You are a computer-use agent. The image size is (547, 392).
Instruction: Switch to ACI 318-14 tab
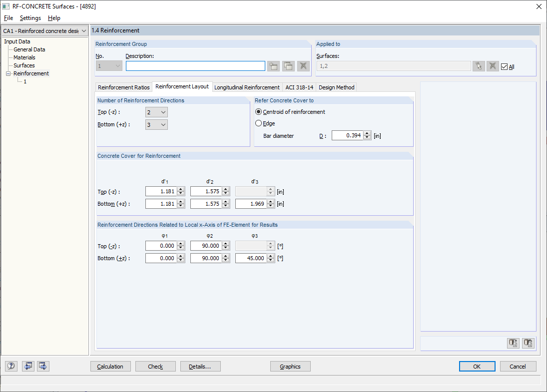click(299, 87)
